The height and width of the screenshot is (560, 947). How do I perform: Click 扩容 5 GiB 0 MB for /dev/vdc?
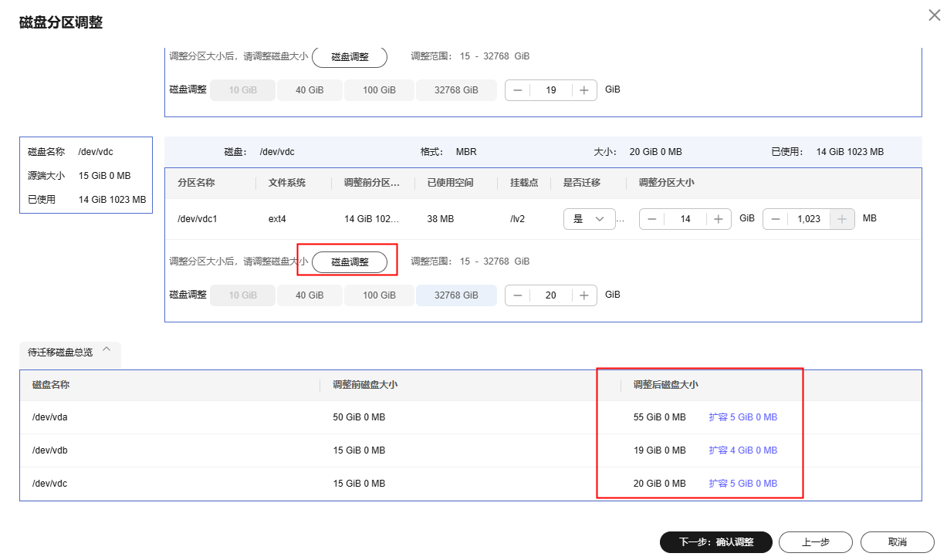pos(743,484)
